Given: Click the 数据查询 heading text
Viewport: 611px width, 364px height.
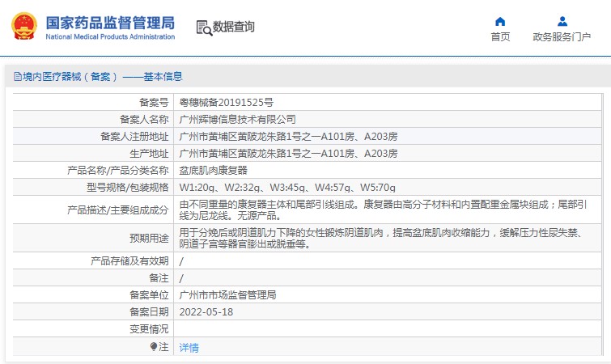Looking at the screenshot, I should [x=233, y=27].
